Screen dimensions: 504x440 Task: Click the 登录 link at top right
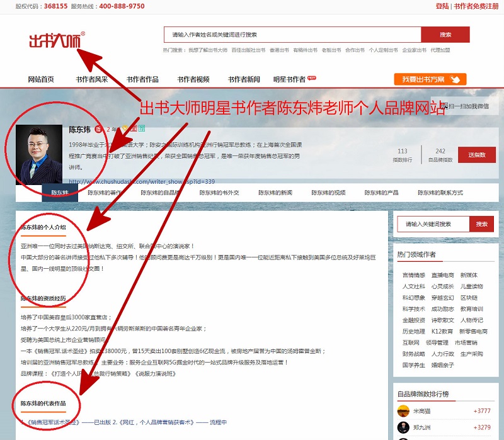tap(442, 6)
